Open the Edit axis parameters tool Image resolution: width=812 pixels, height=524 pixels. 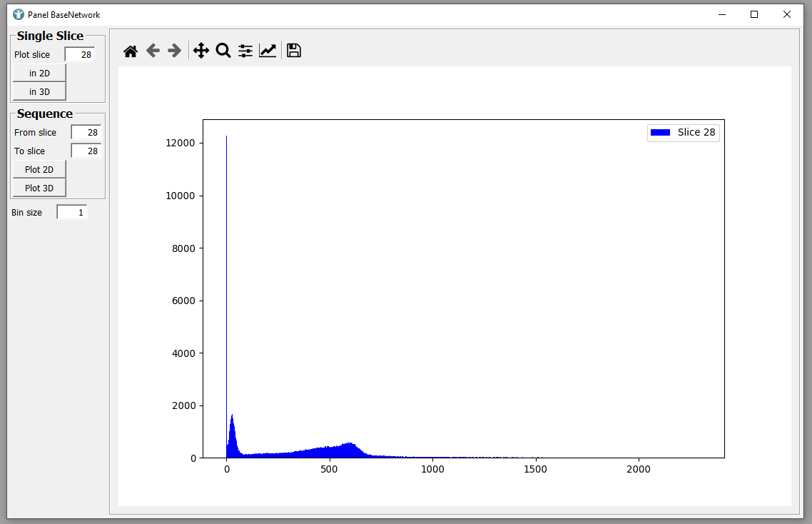[268, 51]
